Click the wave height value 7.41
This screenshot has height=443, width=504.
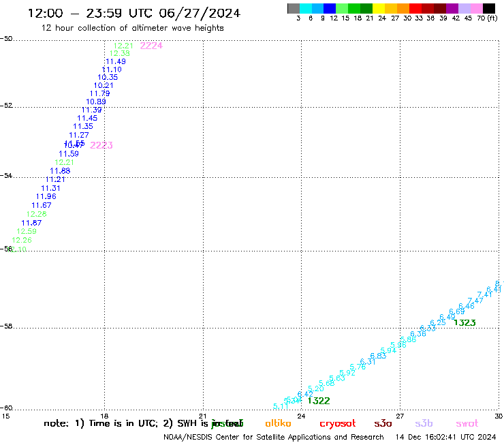point(485,294)
